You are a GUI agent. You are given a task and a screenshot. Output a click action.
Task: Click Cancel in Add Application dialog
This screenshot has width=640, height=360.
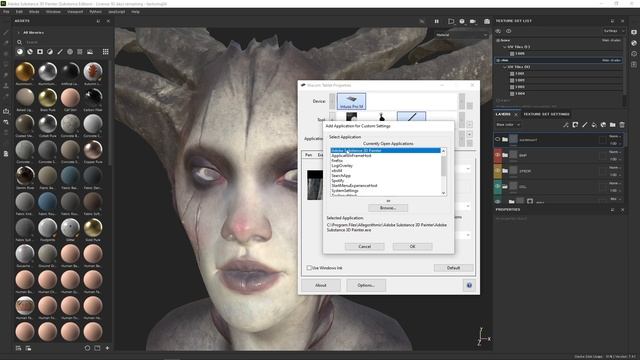coord(364,247)
